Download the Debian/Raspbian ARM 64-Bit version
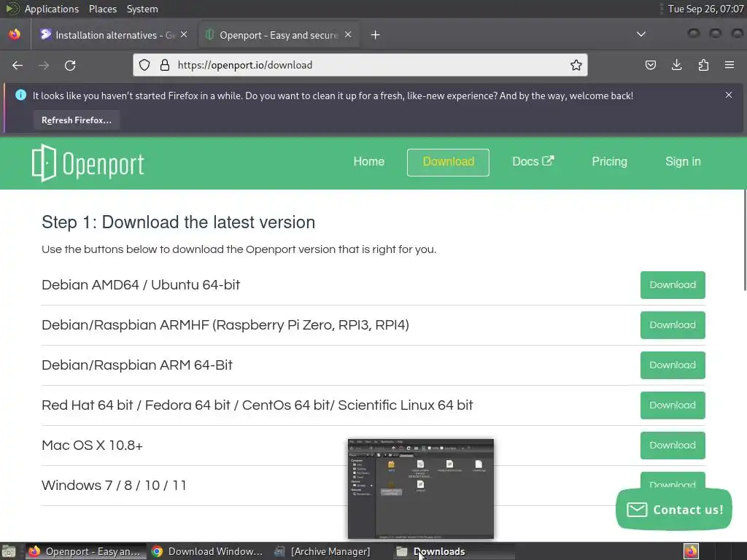The width and height of the screenshot is (747, 560). point(673,365)
